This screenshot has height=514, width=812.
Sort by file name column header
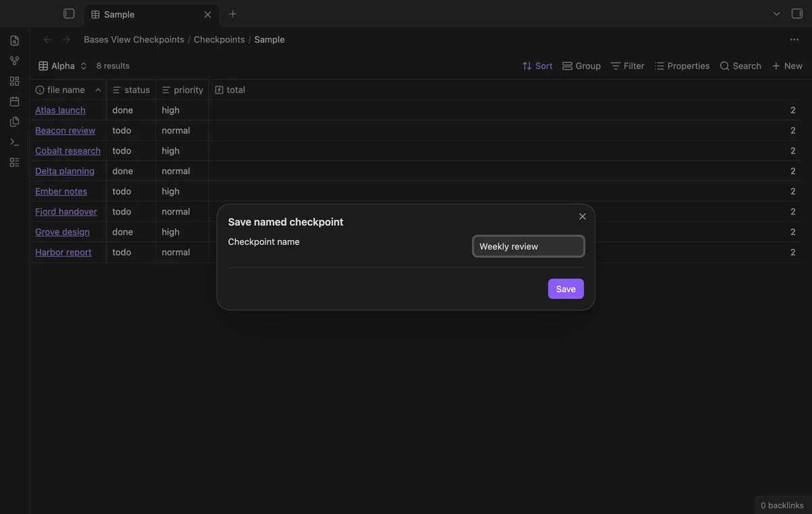[x=68, y=90]
